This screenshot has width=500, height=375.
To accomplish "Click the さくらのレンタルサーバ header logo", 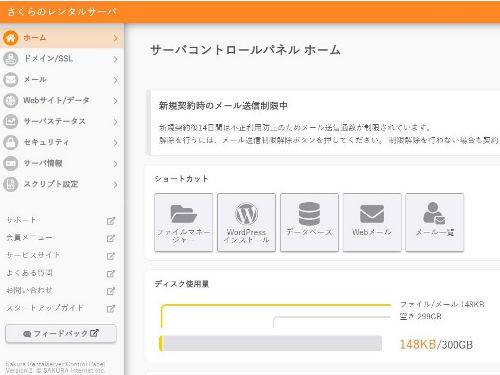I will (62, 12).
